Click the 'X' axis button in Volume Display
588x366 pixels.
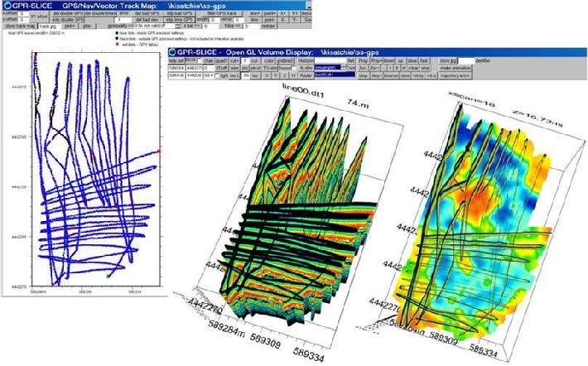(x=267, y=75)
